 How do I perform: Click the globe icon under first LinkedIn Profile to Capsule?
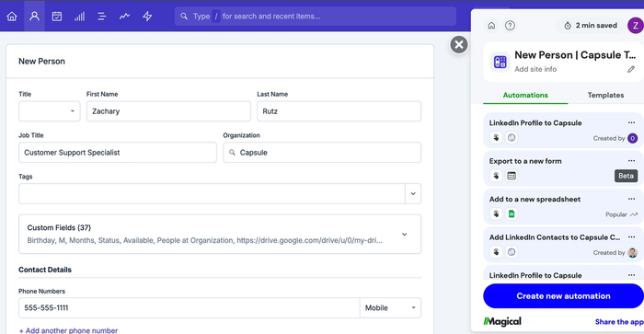(512, 138)
